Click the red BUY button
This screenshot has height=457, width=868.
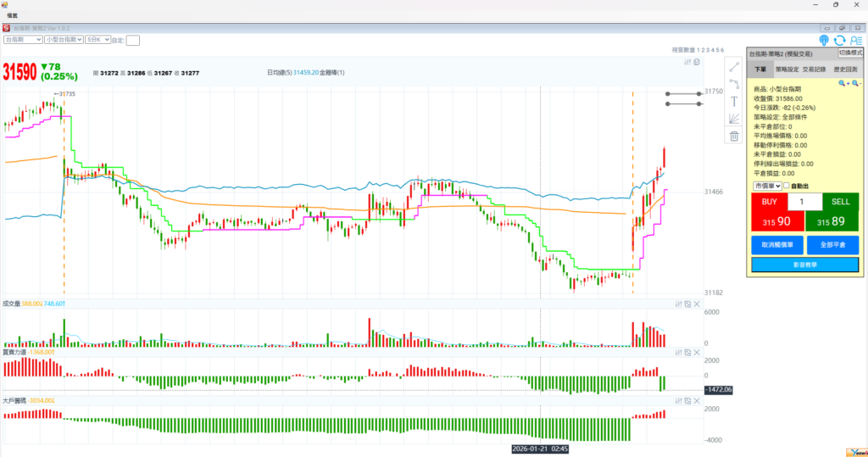769,212
